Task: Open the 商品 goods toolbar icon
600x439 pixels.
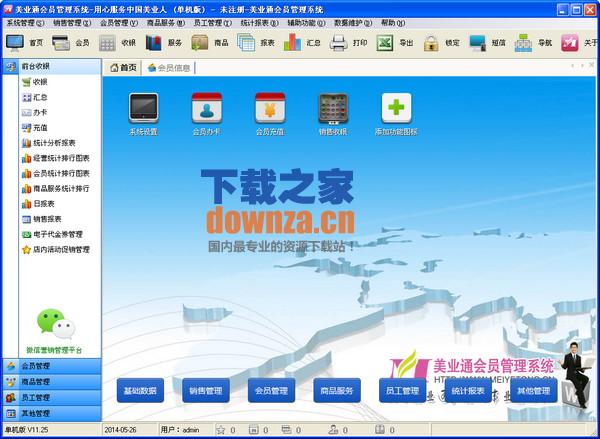Action: (x=200, y=43)
